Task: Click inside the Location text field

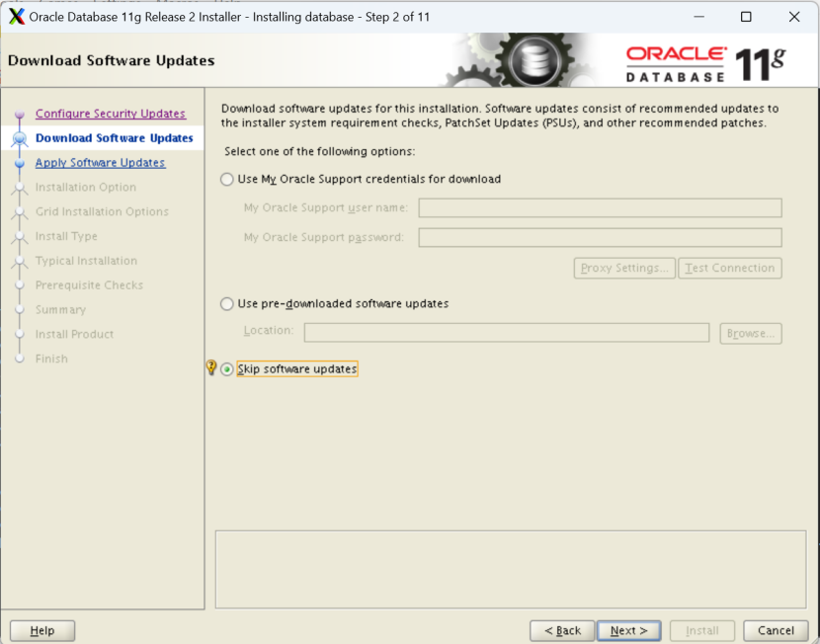Action: [506, 333]
